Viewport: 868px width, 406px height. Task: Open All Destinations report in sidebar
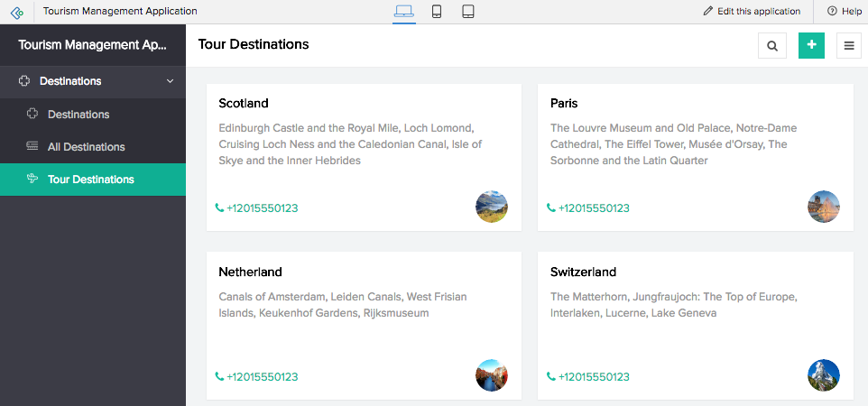click(87, 147)
